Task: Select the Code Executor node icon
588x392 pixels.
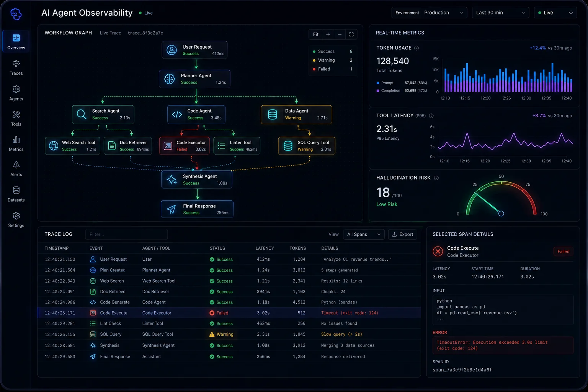Action: pos(168,145)
